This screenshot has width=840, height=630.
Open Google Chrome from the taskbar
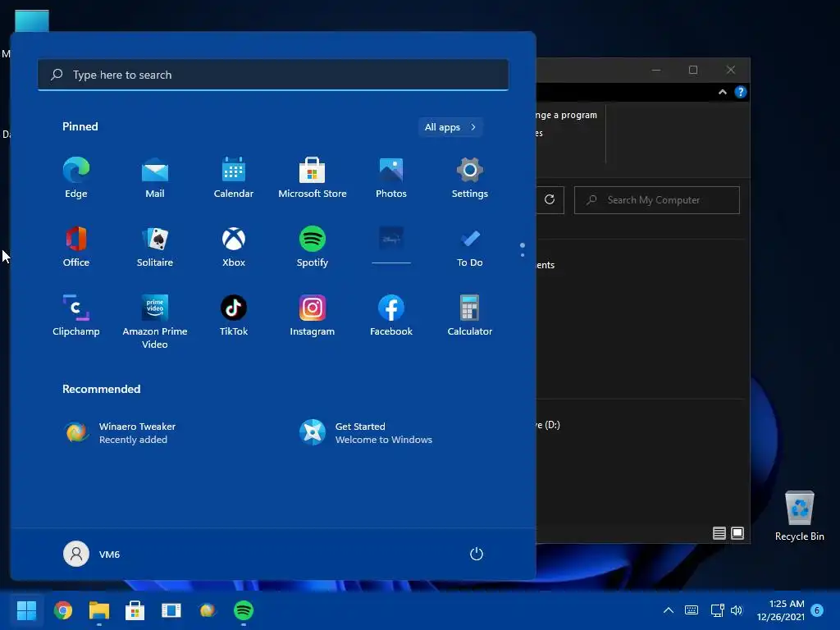(62, 610)
